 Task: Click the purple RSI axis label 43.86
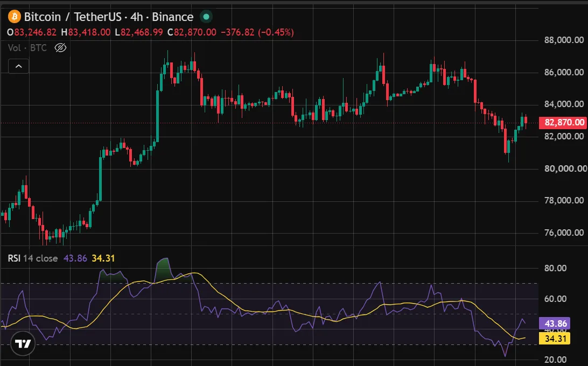point(554,323)
